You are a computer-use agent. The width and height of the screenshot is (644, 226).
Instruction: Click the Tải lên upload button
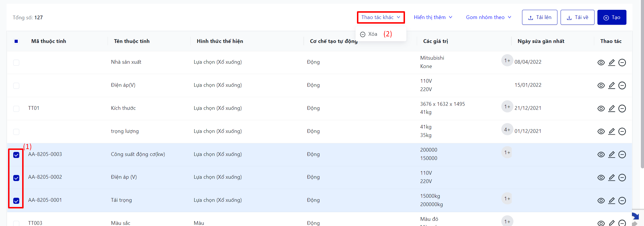coord(540,17)
